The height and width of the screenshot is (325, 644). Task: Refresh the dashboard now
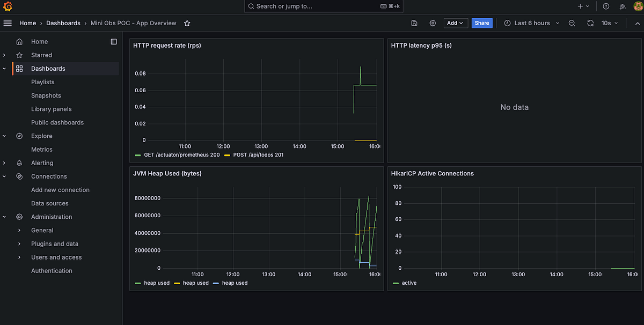click(590, 23)
